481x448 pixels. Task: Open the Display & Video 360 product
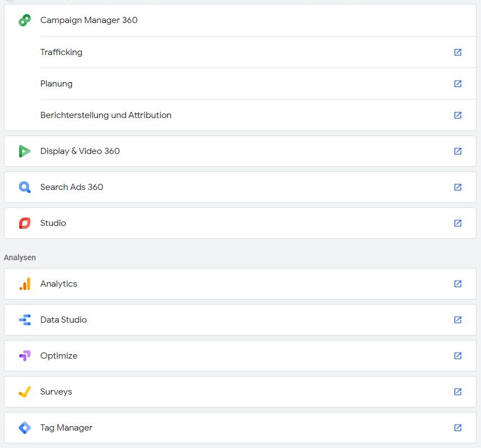240,151
